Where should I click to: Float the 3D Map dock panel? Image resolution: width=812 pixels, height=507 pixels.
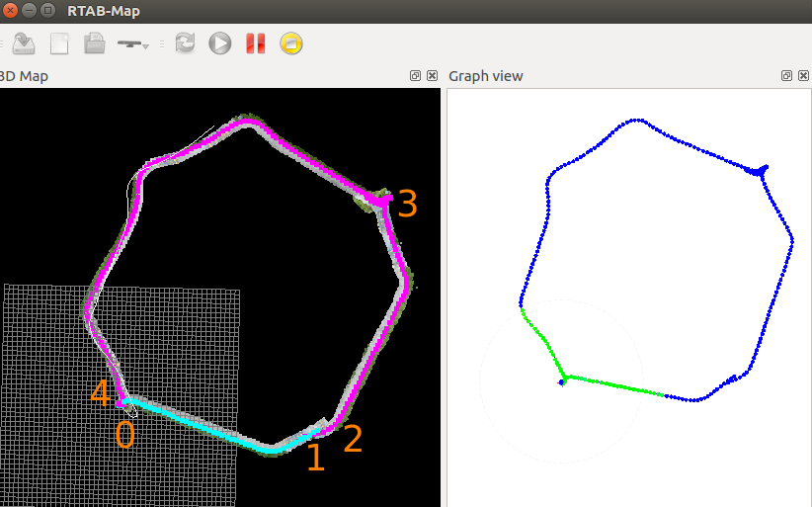tap(416, 76)
